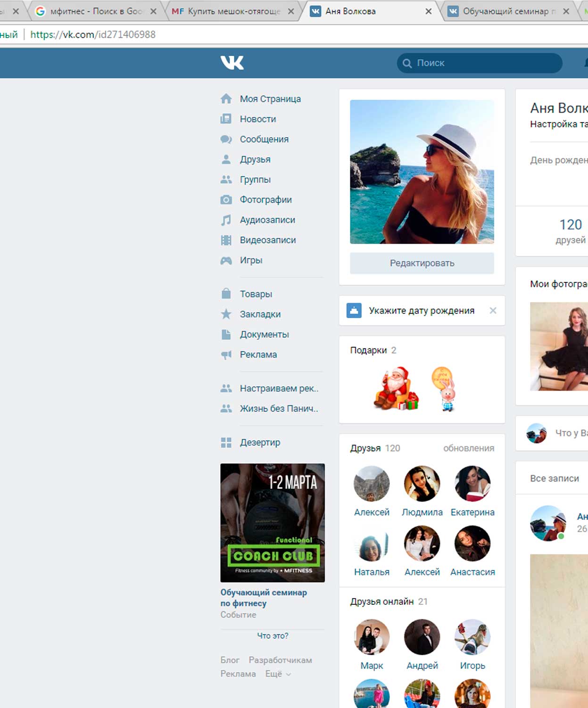Open the profile photo of Аня

pos(422,172)
